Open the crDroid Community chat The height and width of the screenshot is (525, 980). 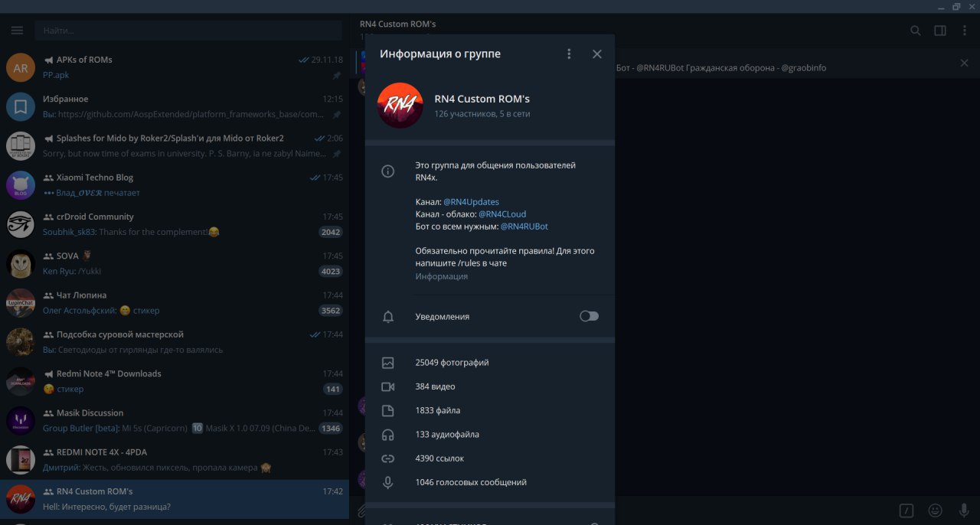[x=175, y=224]
